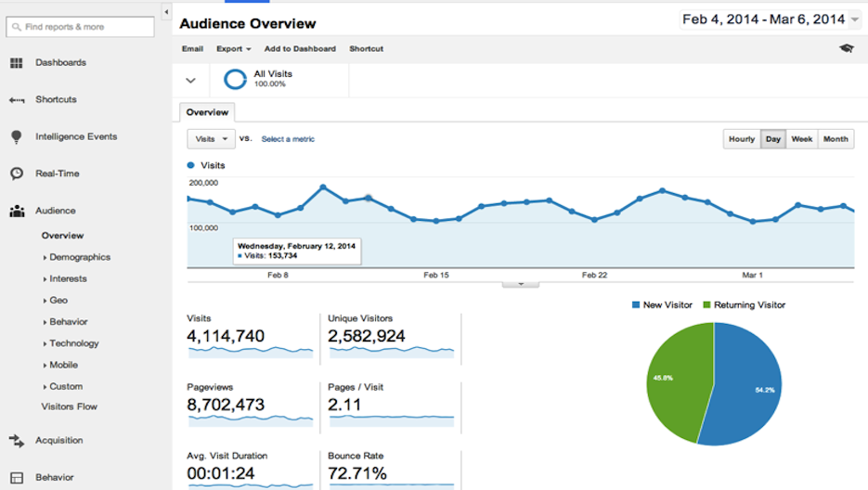This screenshot has height=490, width=868.
Task: Click the Audience people icon
Action: (17, 211)
